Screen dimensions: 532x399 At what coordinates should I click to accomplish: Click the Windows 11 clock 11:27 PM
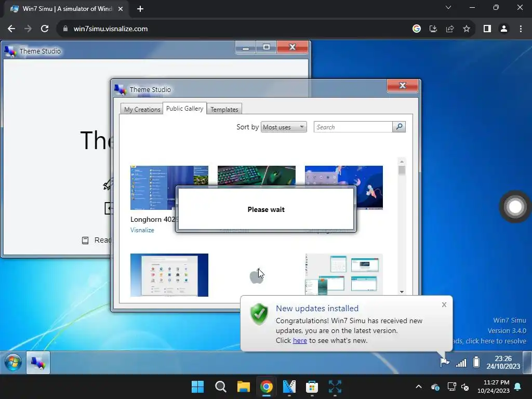494,387
